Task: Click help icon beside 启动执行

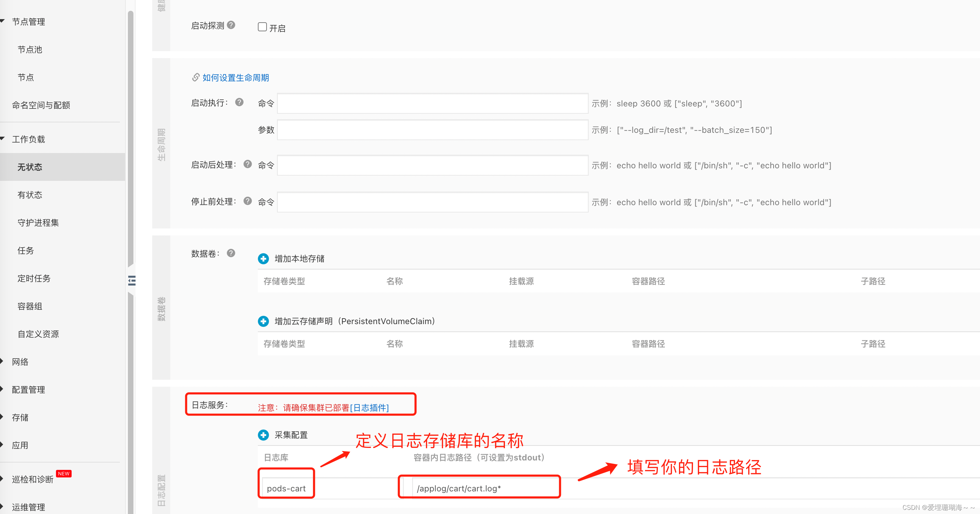Action: point(239,102)
